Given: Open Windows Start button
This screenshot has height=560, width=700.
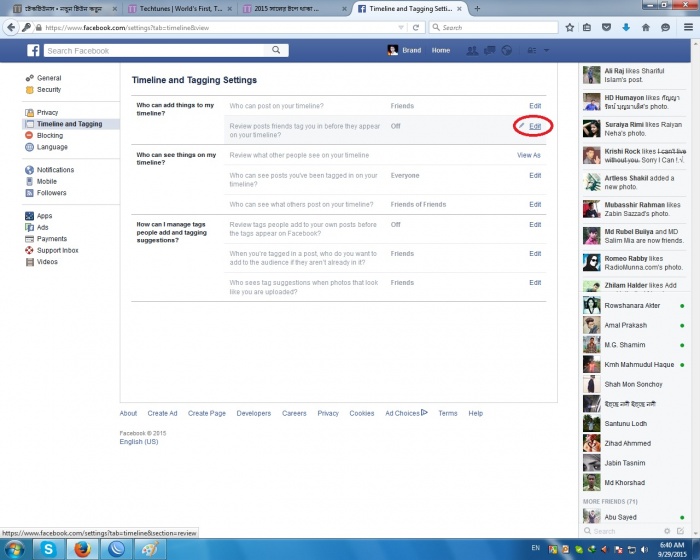Looking at the screenshot, I should click(x=15, y=549).
